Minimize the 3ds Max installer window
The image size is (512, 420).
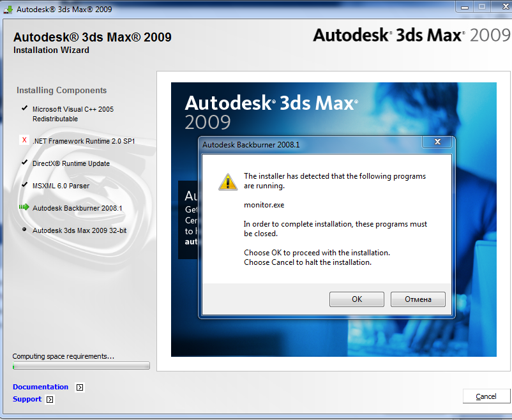tap(465, 7)
